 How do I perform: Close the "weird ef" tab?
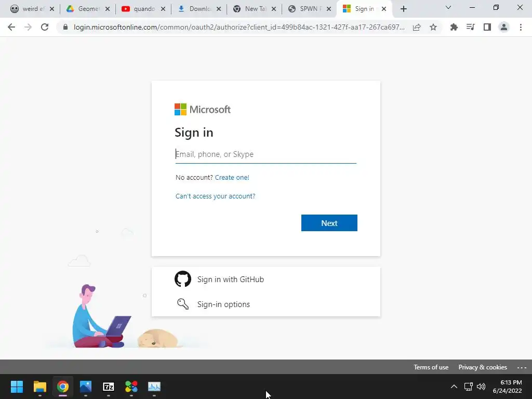52,9
